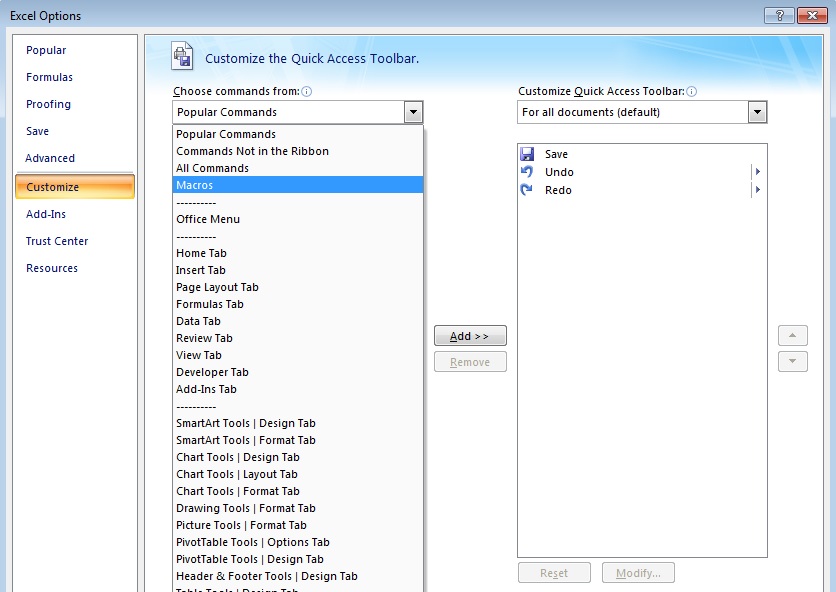
Task: Expand the Redo submenu arrow
Action: click(758, 190)
